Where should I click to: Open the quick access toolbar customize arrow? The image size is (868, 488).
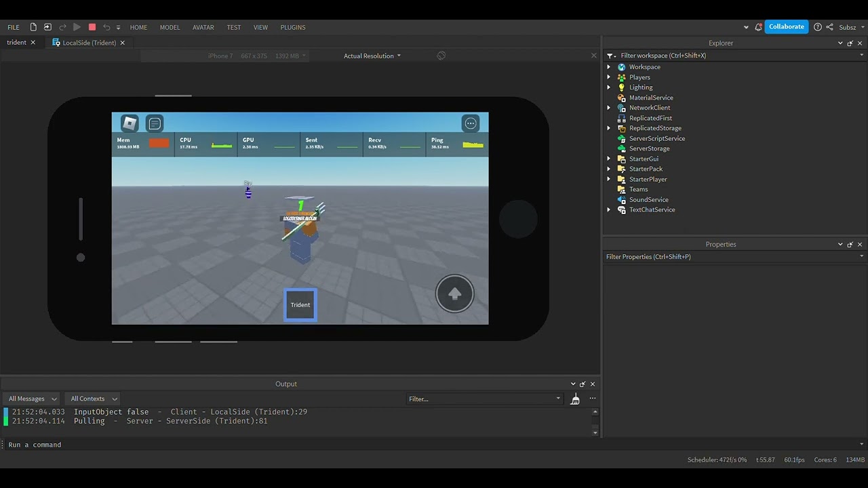coord(118,28)
